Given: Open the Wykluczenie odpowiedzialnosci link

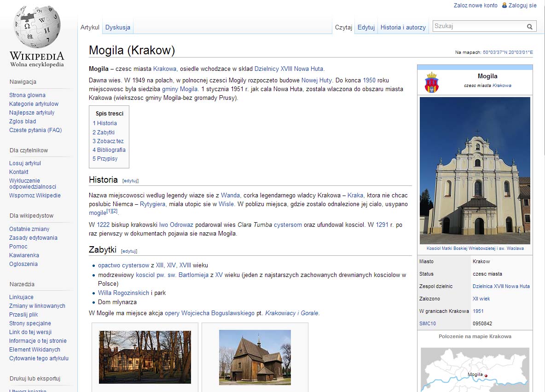Looking at the screenshot, I should (x=33, y=184).
